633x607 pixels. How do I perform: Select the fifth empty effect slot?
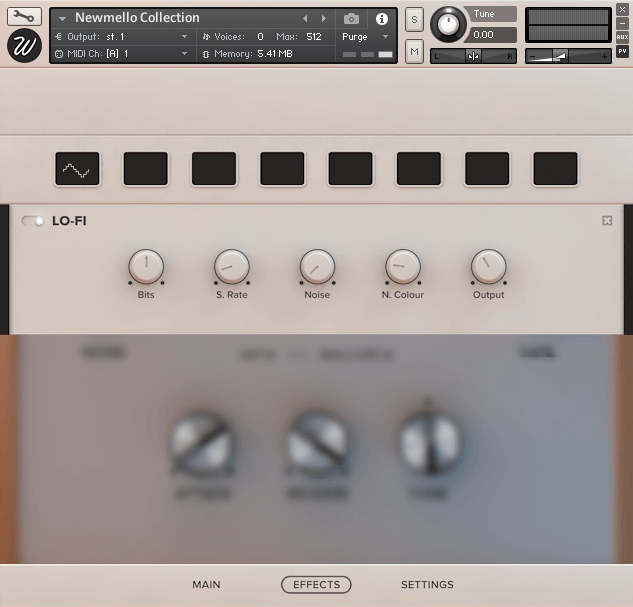[x=350, y=169]
